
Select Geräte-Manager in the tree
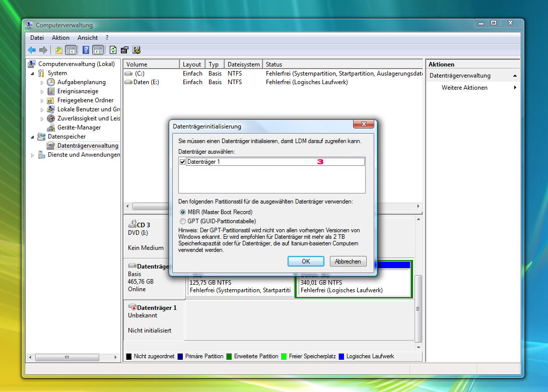click(79, 127)
